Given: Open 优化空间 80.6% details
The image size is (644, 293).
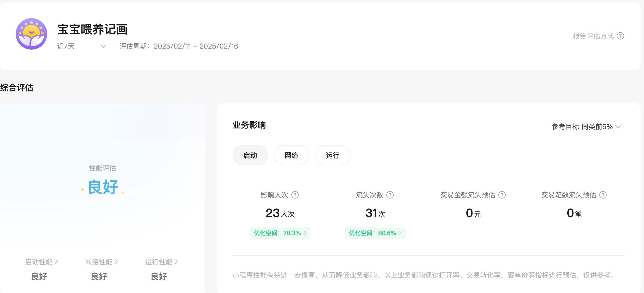Looking at the screenshot, I should tap(375, 233).
